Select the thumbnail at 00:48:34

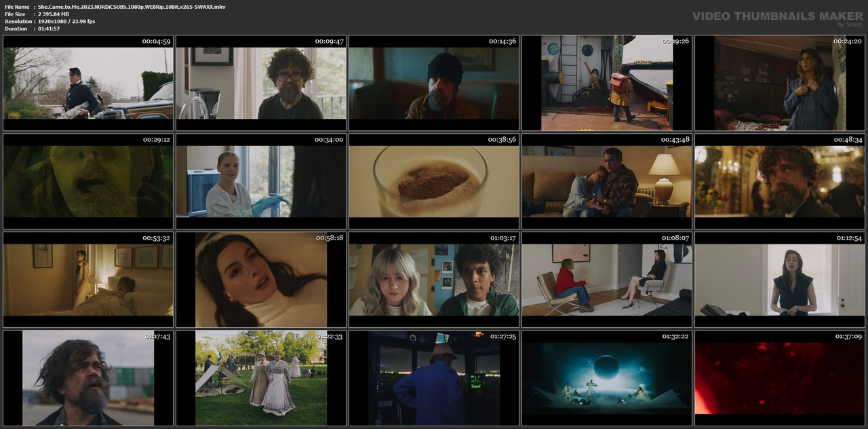coord(780,181)
